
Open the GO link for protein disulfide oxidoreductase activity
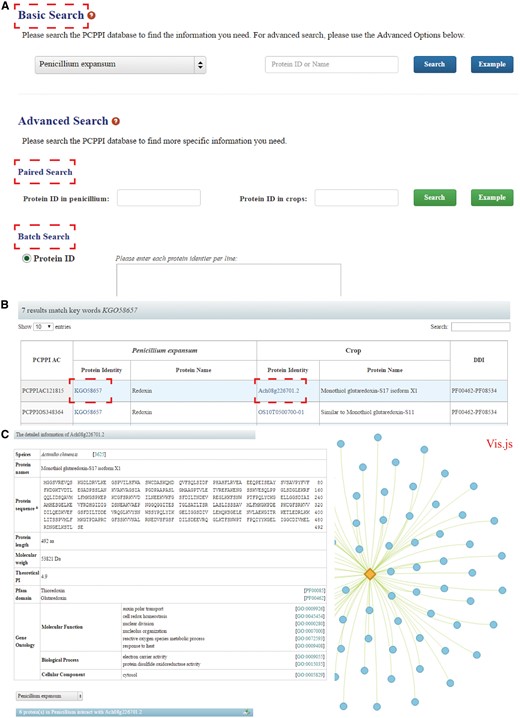click(x=310, y=664)
